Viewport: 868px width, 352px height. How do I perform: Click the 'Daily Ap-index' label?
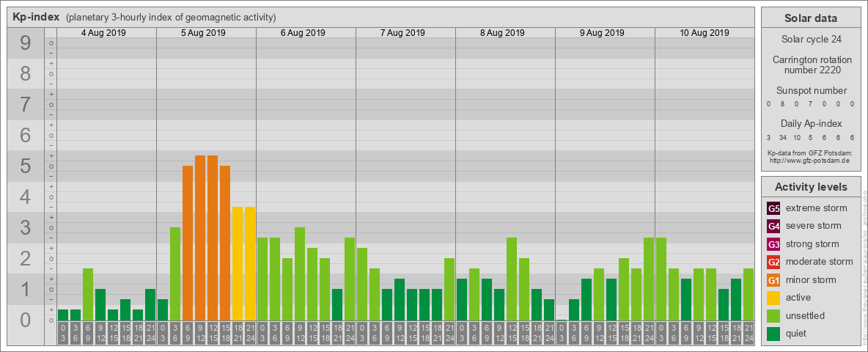point(812,123)
